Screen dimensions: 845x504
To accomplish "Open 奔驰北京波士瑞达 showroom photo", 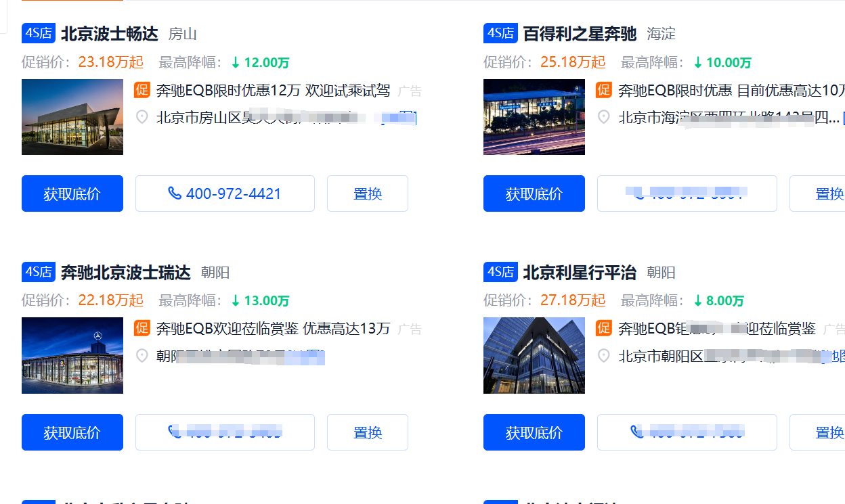I will click(72, 355).
